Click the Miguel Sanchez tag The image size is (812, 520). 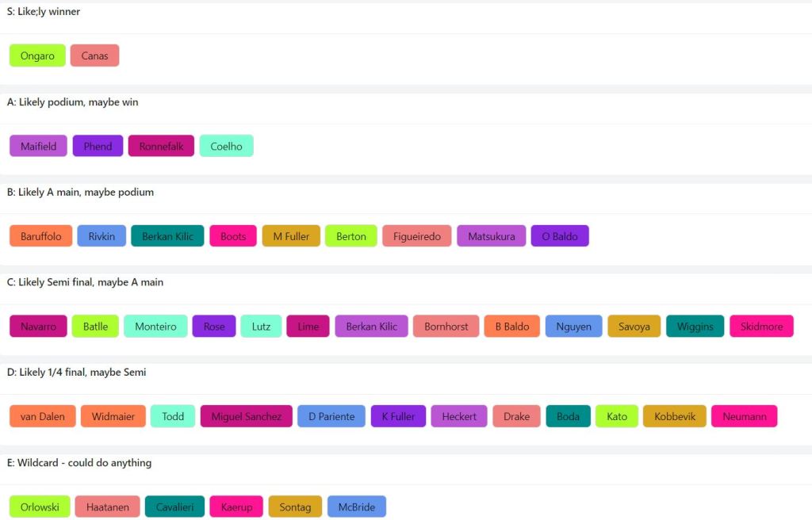pos(246,417)
